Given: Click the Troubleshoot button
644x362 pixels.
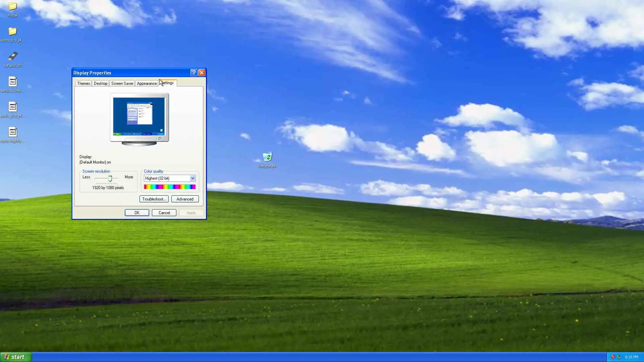Looking at the screenshot, I should coord(154,199).
